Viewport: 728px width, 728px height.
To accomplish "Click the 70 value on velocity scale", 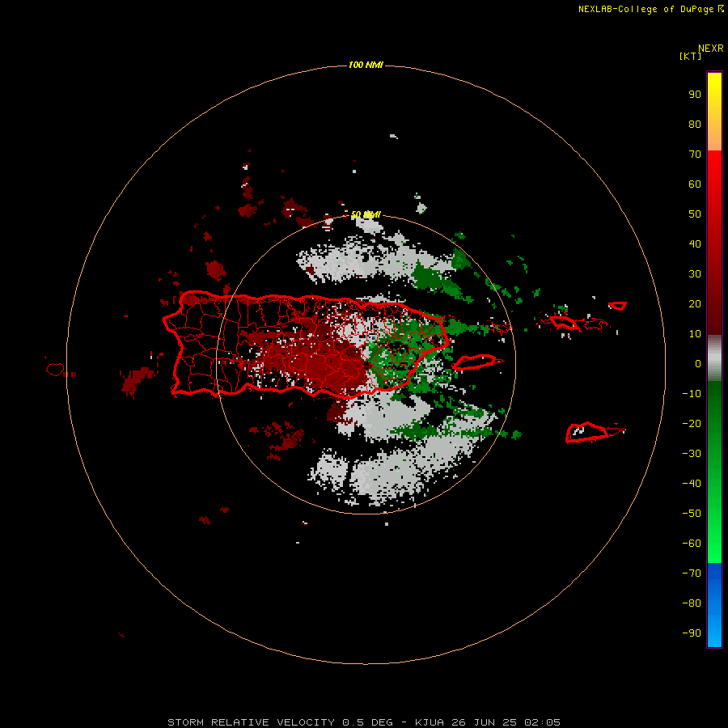I will 695,154.
